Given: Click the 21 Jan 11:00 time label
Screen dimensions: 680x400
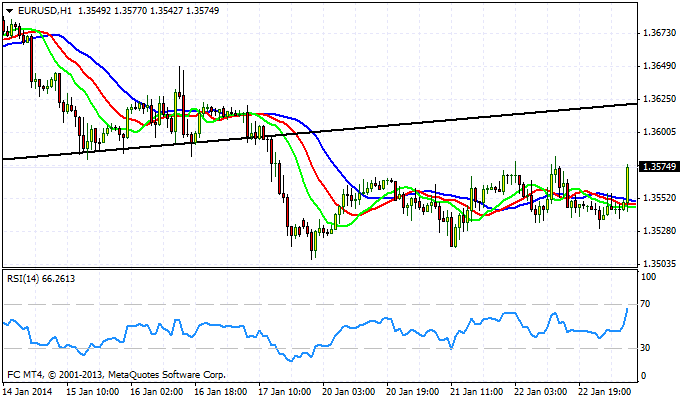Looking at the screenshot, I should 477,391.
